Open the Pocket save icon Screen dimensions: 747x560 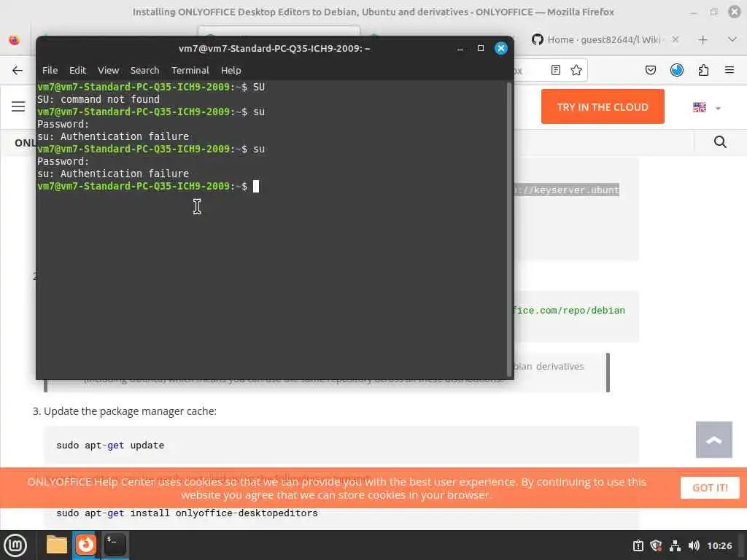[650, 71]
